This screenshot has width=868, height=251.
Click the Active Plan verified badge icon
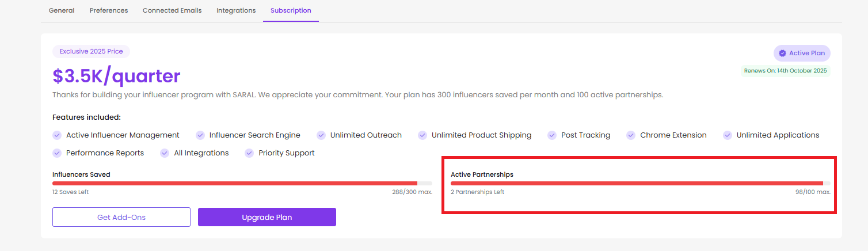pos(782,53)
